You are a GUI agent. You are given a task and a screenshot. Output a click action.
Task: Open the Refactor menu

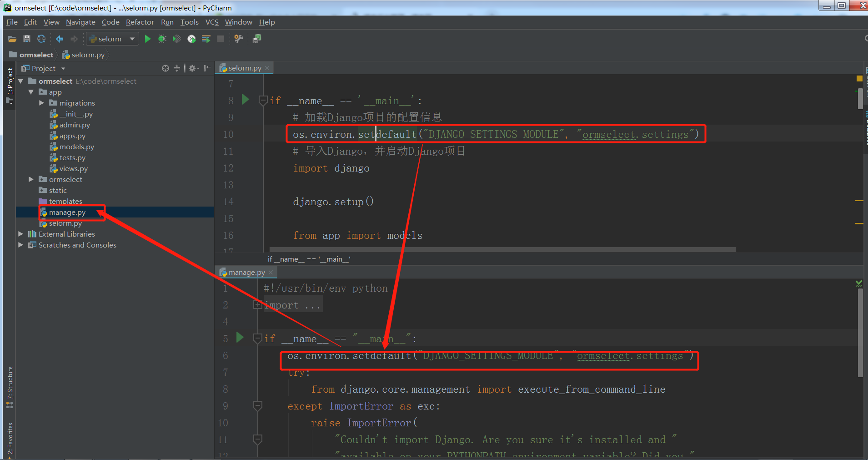[x=140, y=22]
